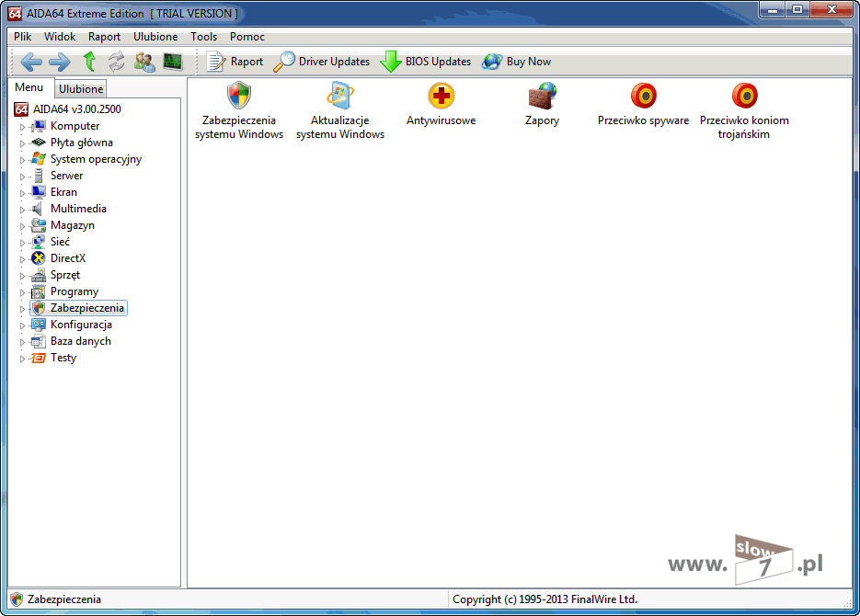Screen dimensions: 860x616
Task: Select Ekran in the tree
Action: click(x=63, y=192)
